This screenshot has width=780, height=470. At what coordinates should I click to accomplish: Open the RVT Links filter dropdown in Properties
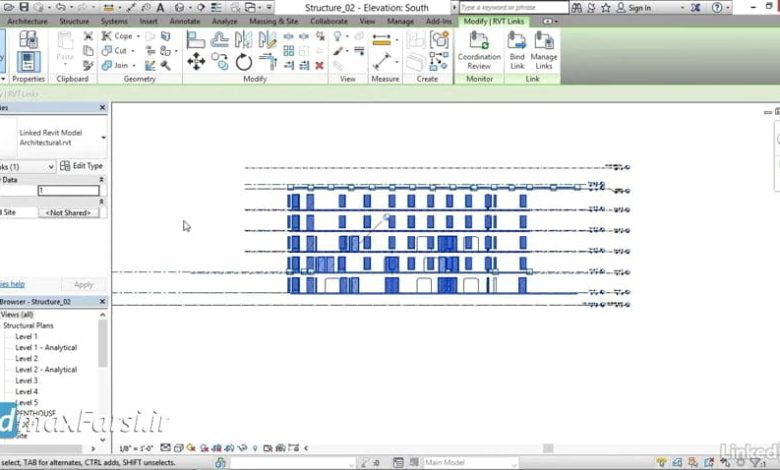(51, 167)
